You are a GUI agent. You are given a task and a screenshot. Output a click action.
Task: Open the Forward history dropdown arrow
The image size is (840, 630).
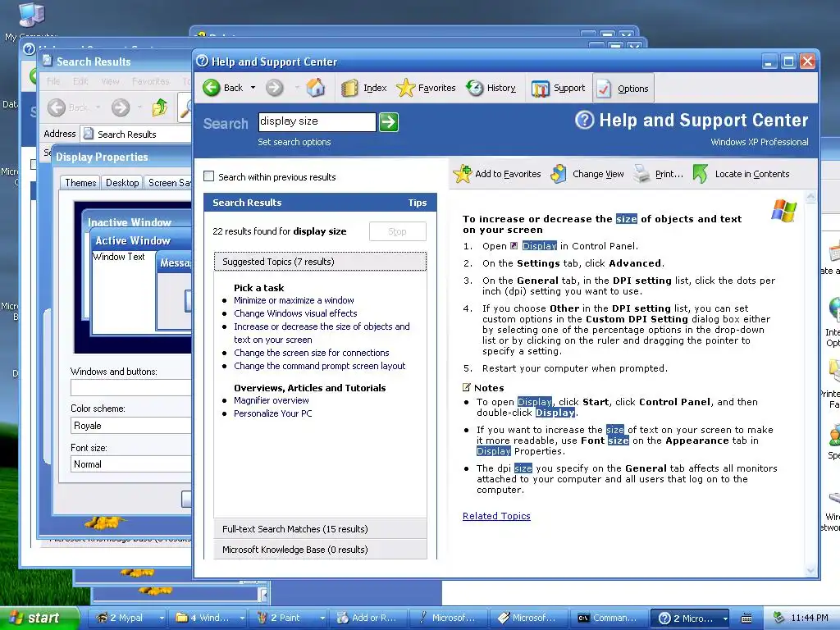(296, 87)
